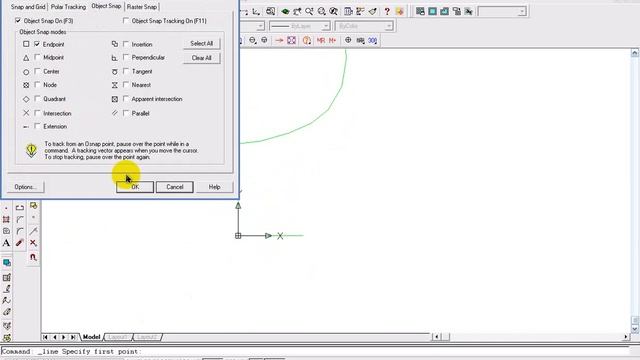Enable the Midpoint snap mode

click(37, 58)
